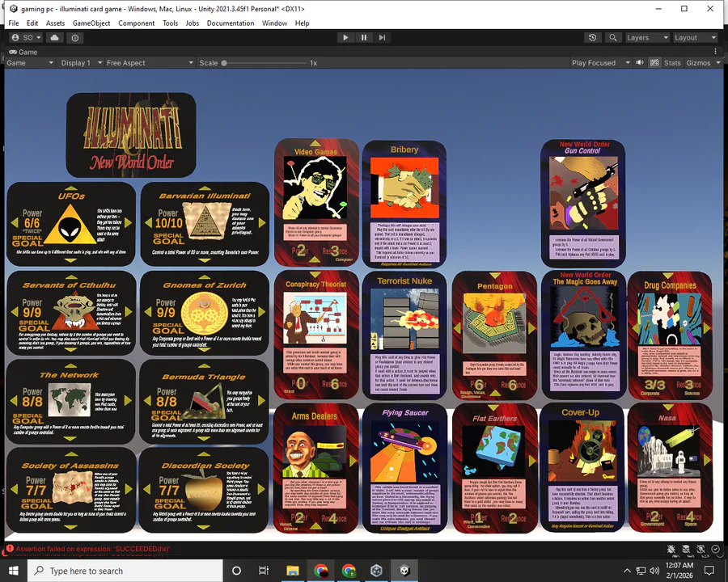Open Unity Search magnifier icon
The image size is (728, 582).
(613, 38)
